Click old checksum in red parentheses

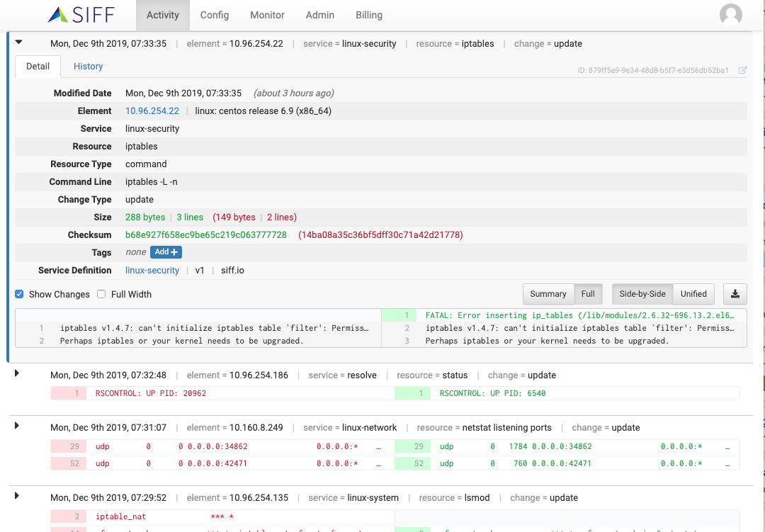pyautogui.click(x=380, y=234)
